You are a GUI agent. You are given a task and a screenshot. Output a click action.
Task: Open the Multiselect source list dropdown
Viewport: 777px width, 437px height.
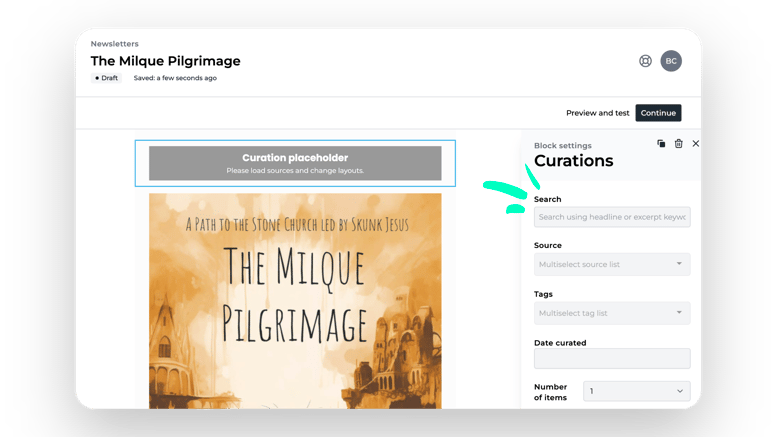click(612, 265)
